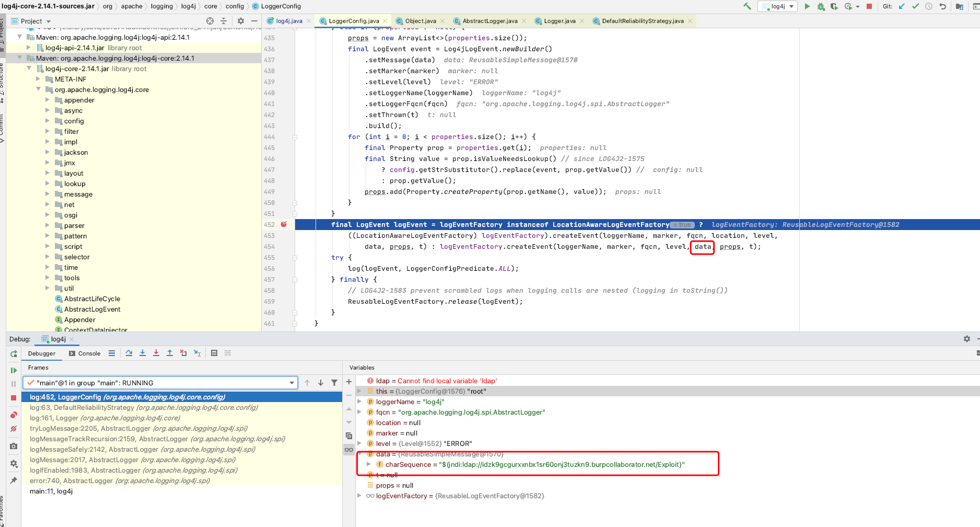
Task: Take a thread dump with the camera icon
Action: (x=14, y=446)
